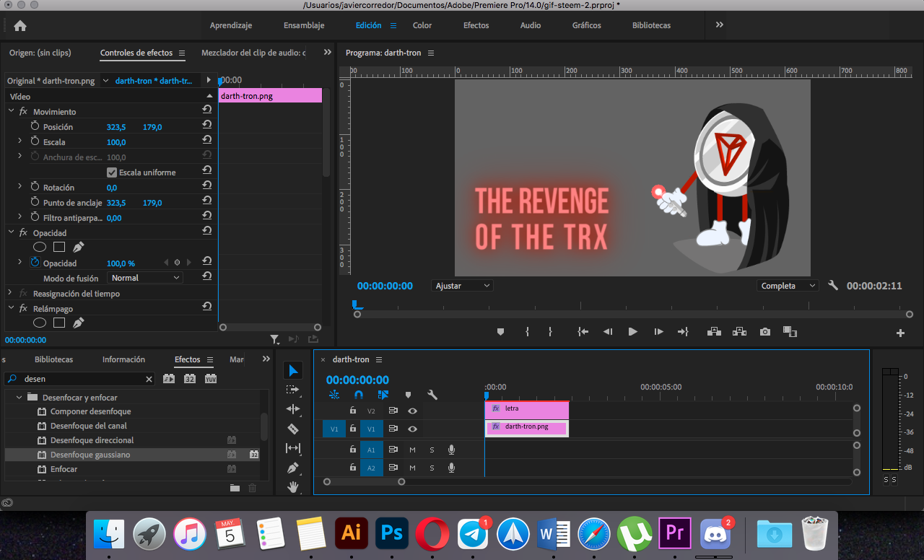Toggle snap magnet in timeline
Screen dimensions: 924x560
point(359,395)
